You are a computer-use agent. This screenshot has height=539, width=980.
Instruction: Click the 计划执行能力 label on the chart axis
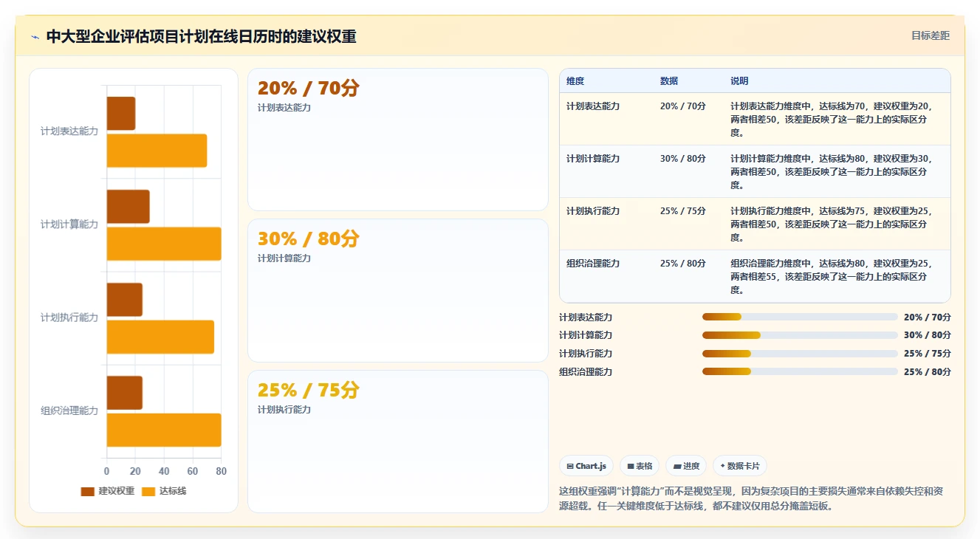[69, 317]
